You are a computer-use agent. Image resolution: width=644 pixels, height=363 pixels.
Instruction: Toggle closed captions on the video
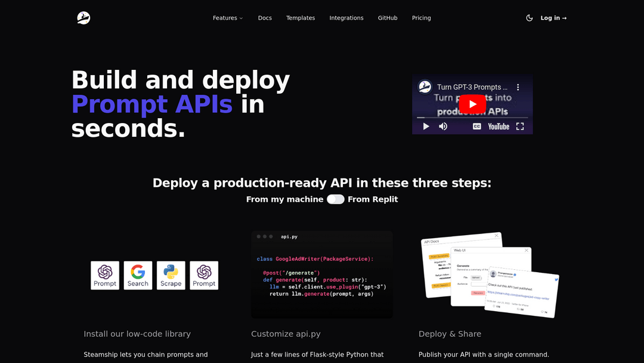476,126
